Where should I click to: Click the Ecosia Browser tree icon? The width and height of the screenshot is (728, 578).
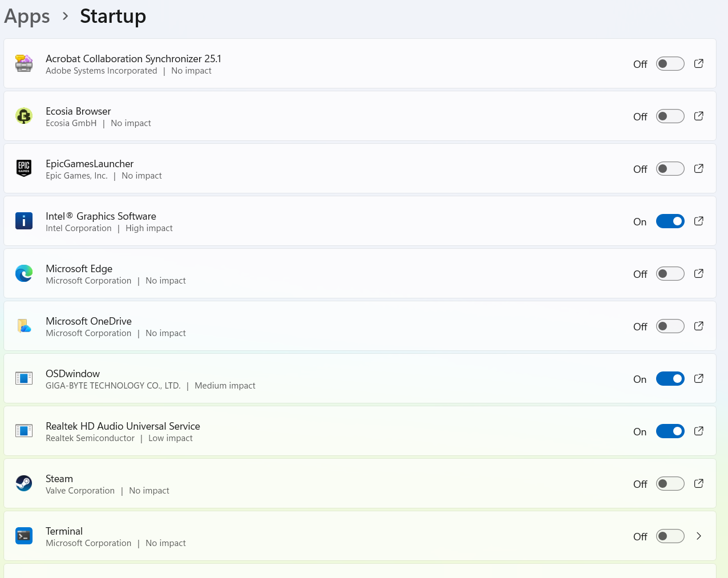[24, 116]
